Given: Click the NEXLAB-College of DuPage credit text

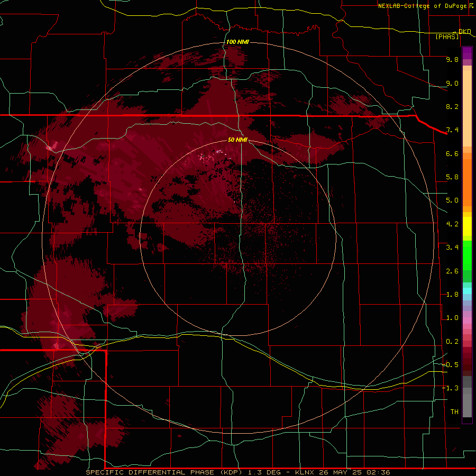Looking at the screenshot, I should (x=424, y=6).
